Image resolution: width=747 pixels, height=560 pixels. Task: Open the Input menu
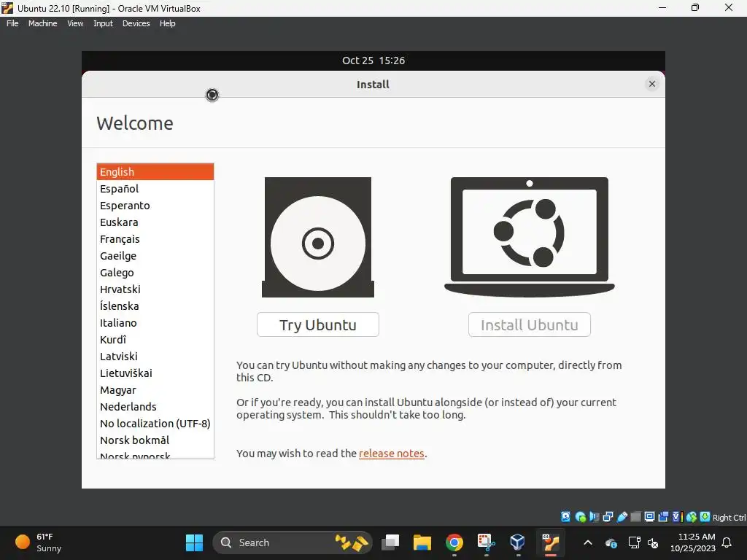[x=103, y=23]
